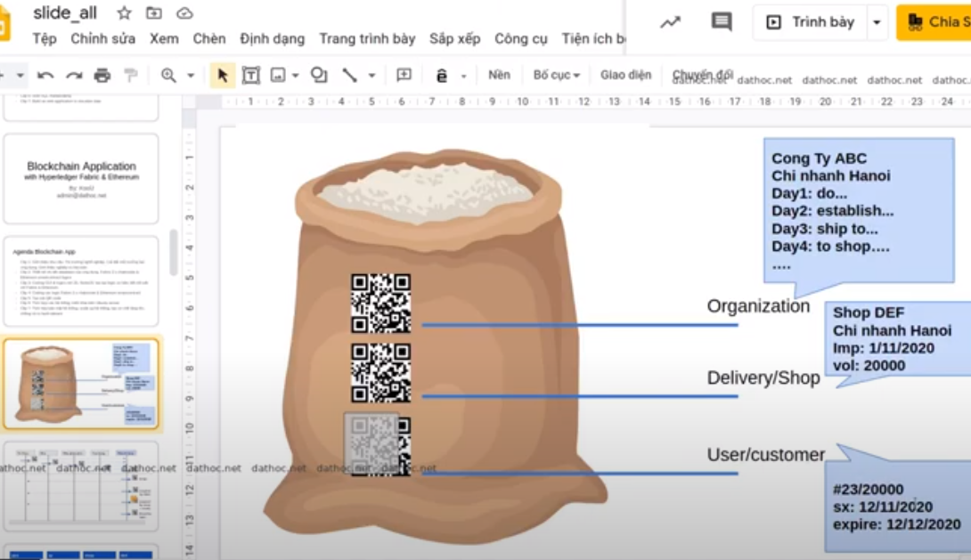This screenshot has width=971, height=560.
Task: Open the shape tool
Action: [319, 76]
